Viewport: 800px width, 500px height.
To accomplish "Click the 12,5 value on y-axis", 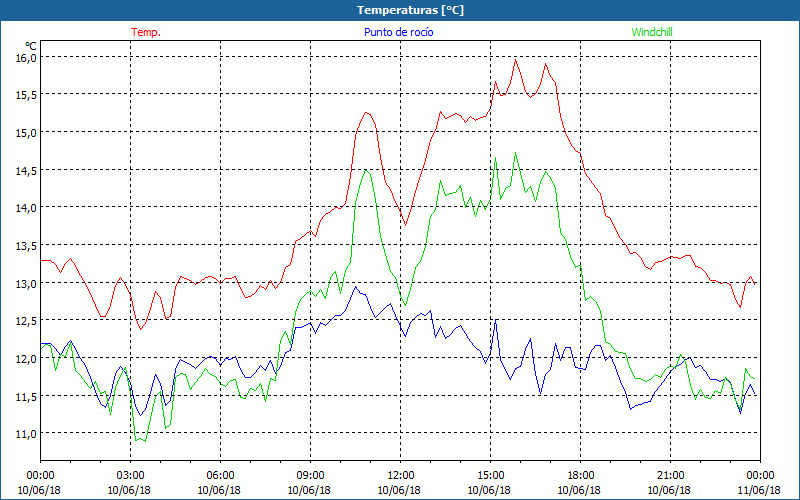I will [x=26, y=320].
